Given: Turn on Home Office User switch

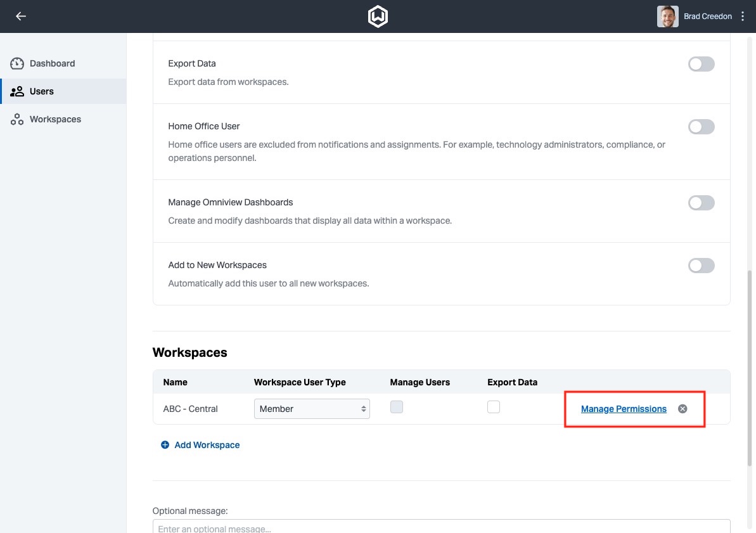Looking at the screenshot, I should [701, 127].
